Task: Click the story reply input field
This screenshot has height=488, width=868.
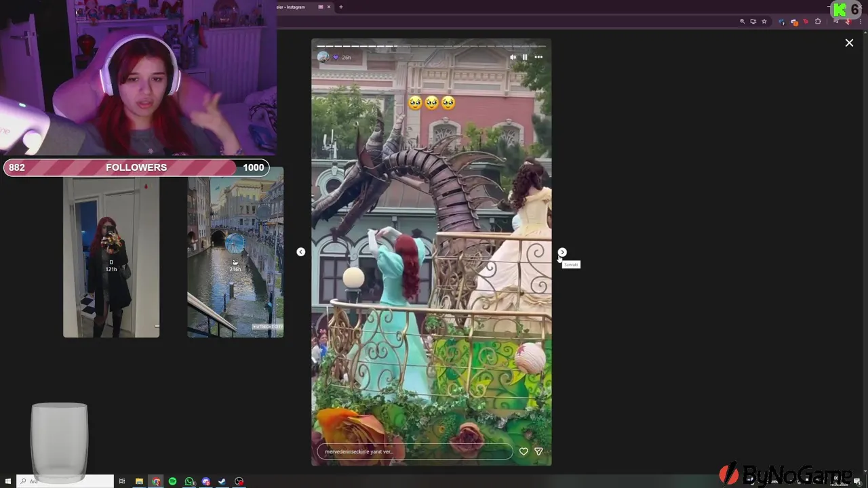Action: click(415, 451)
